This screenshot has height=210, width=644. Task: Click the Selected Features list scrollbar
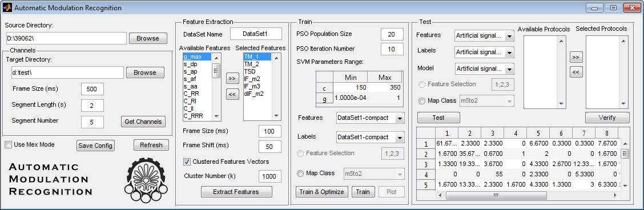pos(276,87)
